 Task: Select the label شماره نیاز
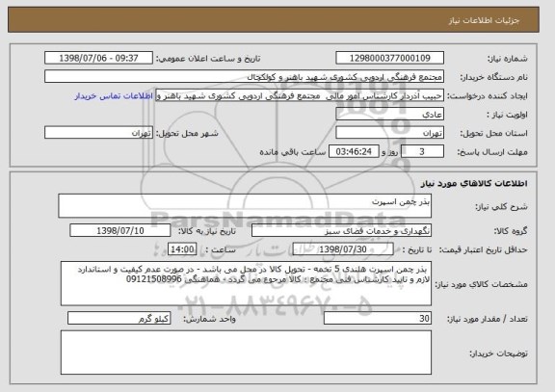pyautogui.click(x=508, y=59)
